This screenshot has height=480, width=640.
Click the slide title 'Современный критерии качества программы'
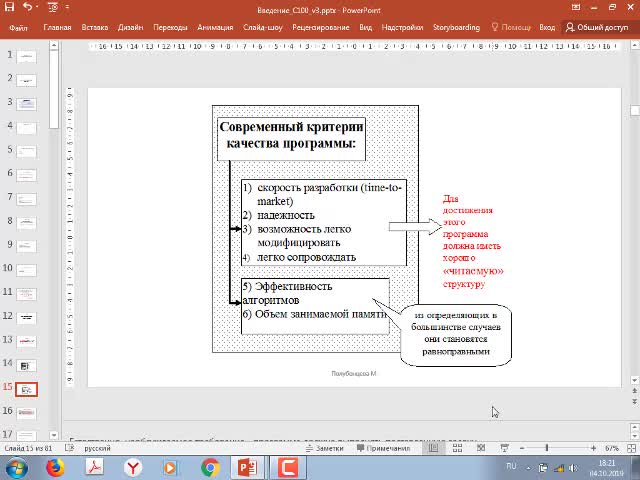[291, 135]
